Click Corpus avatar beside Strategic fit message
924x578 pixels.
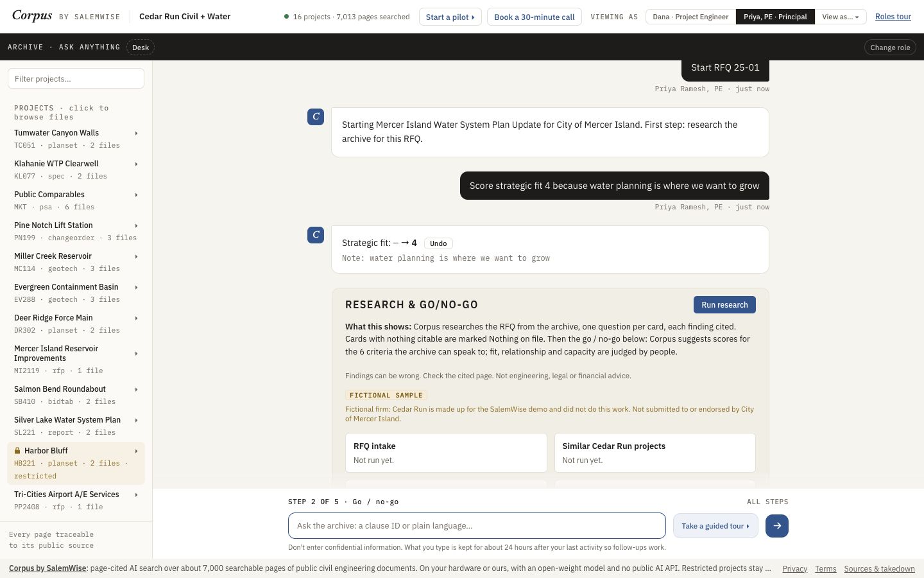(316, 235)
